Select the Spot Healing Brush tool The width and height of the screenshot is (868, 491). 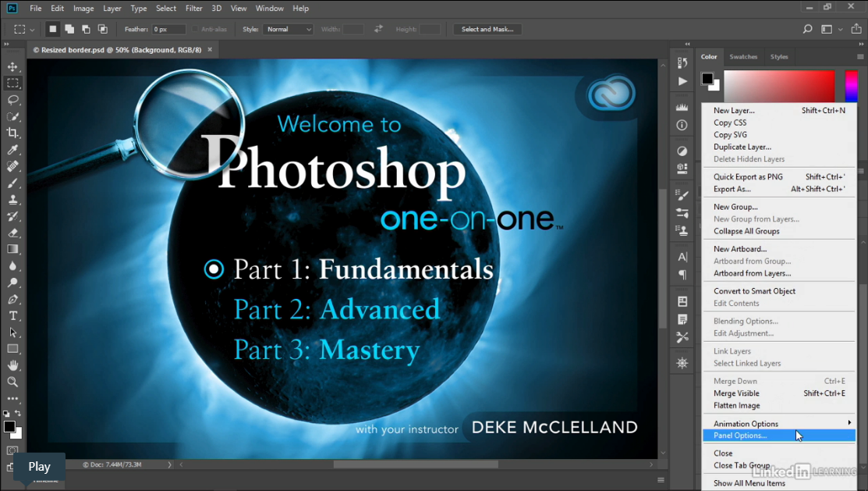click(12, 166)
